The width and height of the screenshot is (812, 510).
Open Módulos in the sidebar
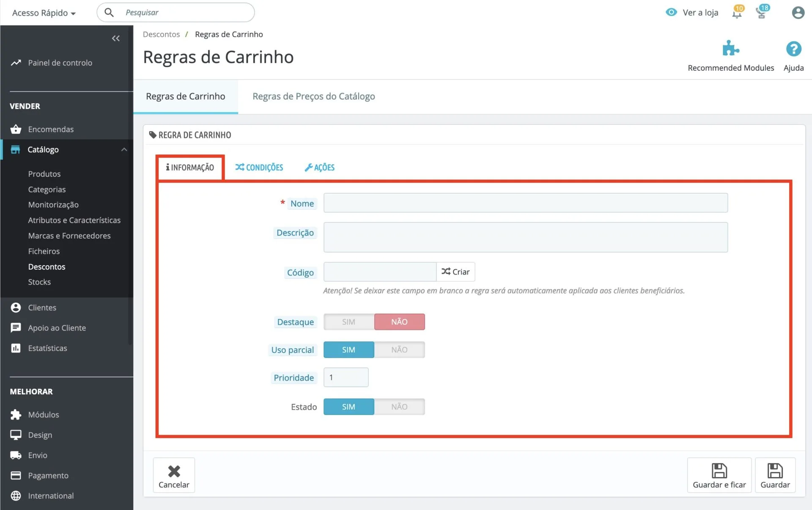(x=44, y=414)
